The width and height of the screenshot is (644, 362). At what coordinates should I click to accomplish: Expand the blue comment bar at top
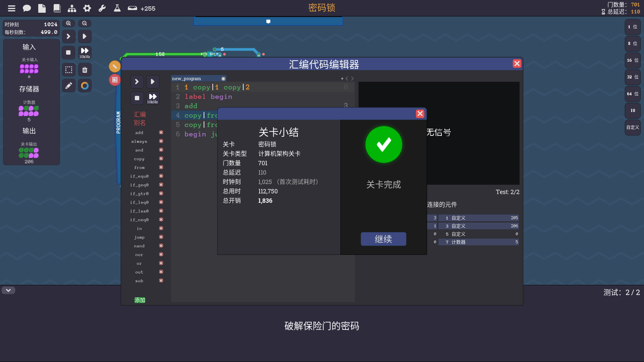[268, 21]
